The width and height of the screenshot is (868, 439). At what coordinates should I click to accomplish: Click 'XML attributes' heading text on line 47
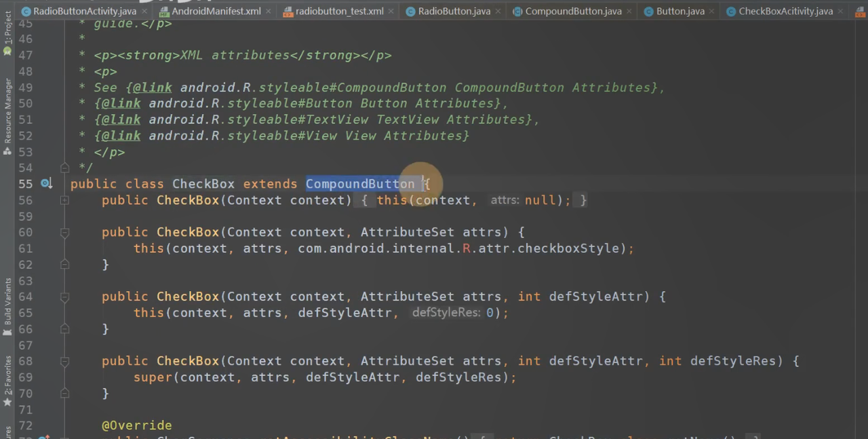235,56
